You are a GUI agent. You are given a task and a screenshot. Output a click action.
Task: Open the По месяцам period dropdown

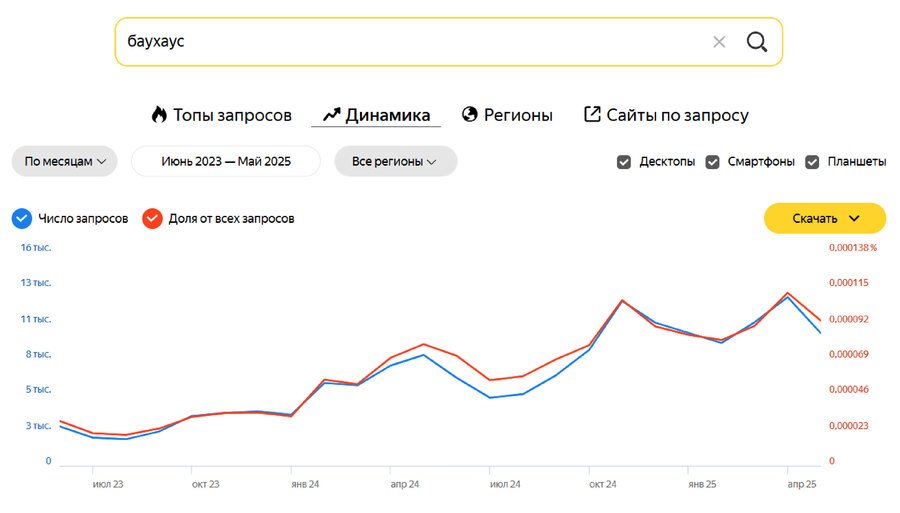(x=64, y=161)
